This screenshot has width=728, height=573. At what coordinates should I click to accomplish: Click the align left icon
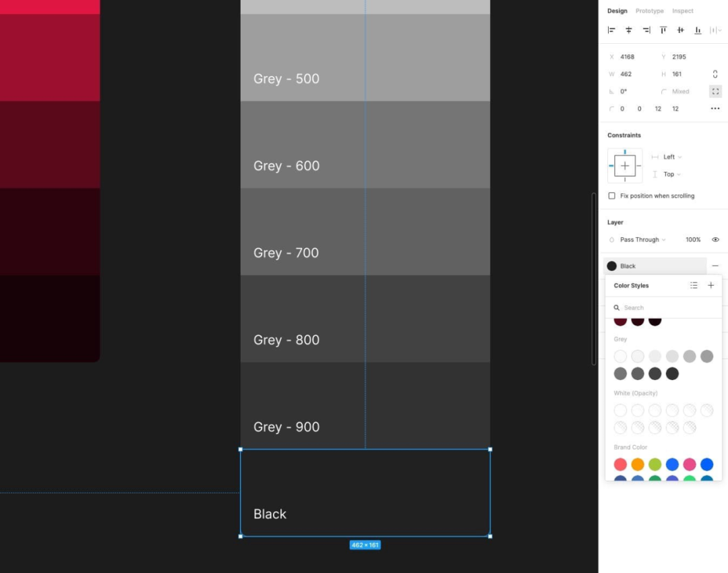611,30
